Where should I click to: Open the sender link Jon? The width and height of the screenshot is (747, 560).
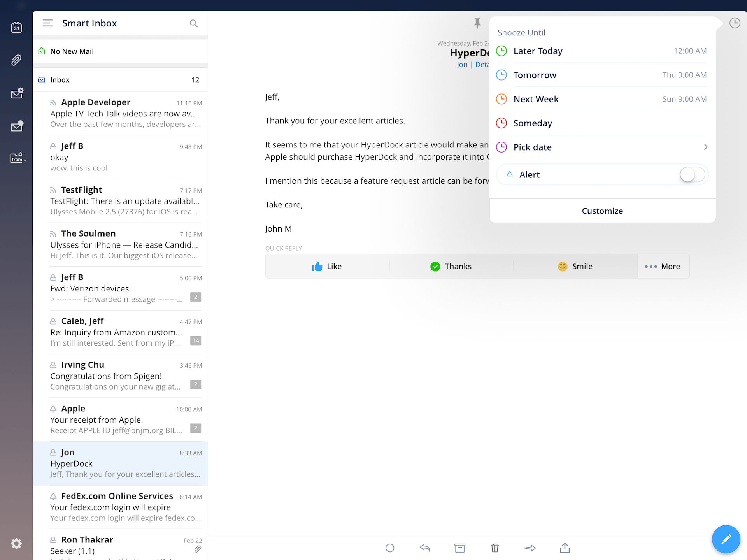tap(462, 64)
